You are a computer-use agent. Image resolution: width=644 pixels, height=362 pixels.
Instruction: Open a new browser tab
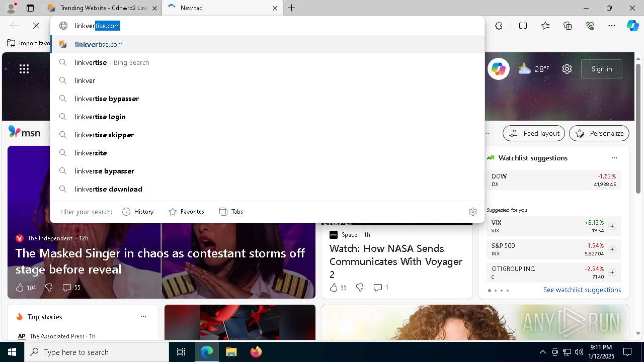click(x=291, y=8)
